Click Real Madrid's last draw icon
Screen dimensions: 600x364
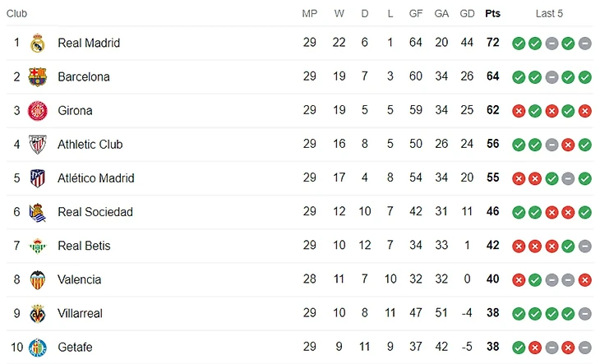click(x=584, y=44)
